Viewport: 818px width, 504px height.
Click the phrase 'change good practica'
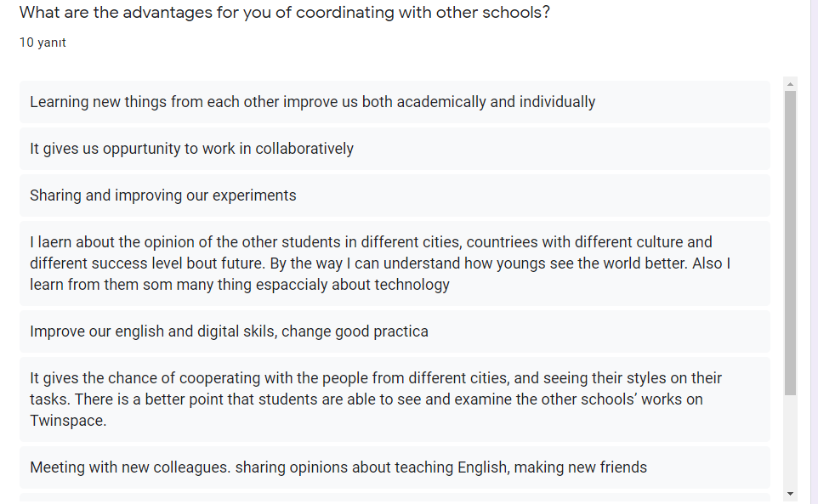[355, 331]
